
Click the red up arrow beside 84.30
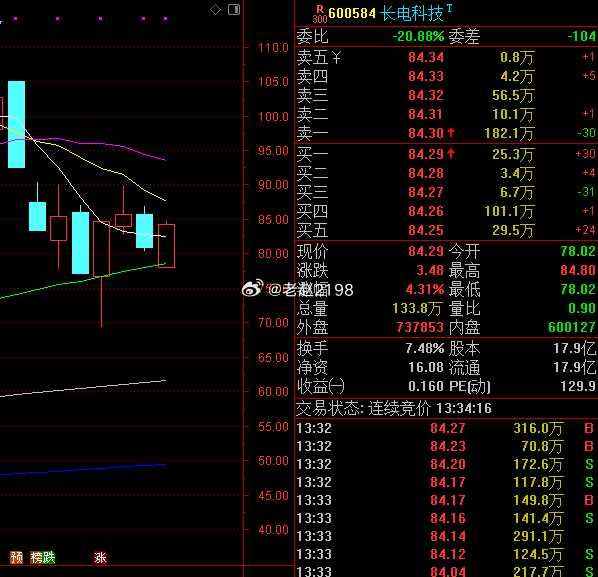point(451,133)
